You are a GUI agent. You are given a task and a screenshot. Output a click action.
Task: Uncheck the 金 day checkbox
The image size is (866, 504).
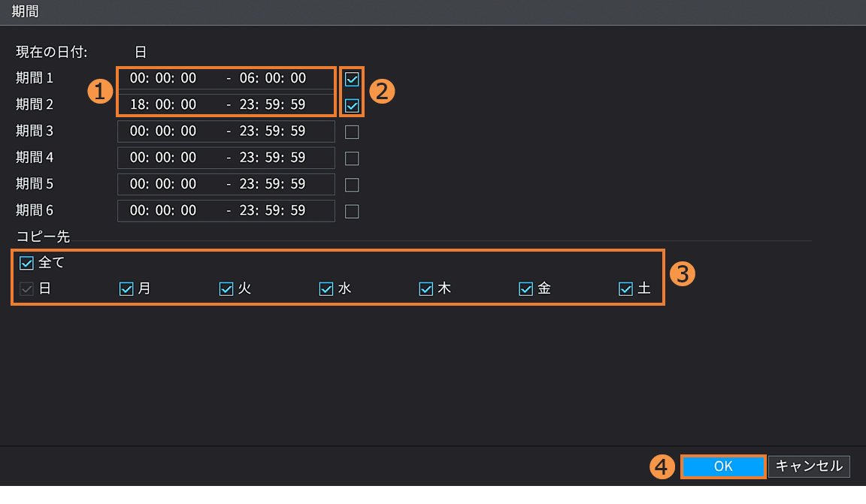(526, 289)
